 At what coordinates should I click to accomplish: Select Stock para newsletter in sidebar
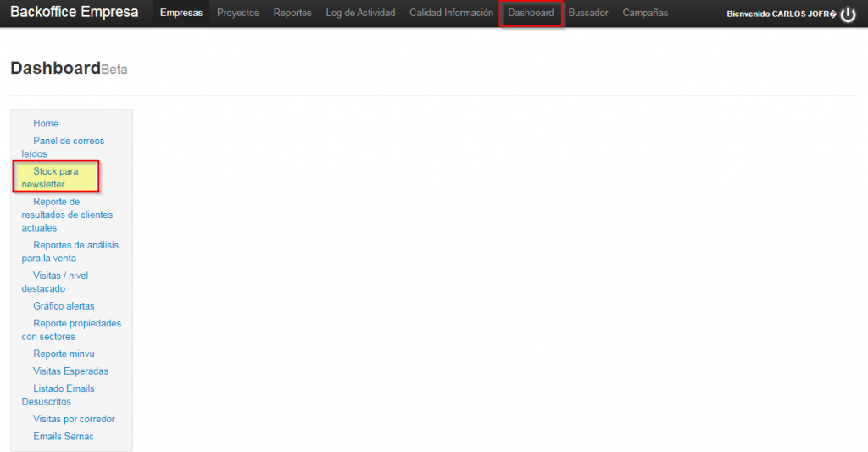pos(55,171)
